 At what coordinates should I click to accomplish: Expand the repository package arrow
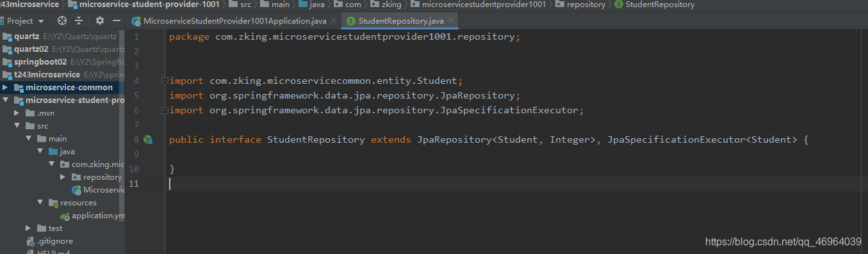[63, 177]
